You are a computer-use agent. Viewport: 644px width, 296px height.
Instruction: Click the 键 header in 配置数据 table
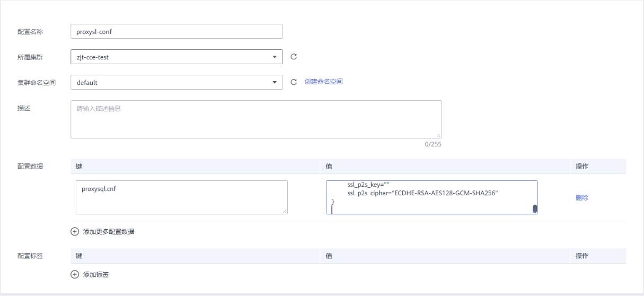coord(79,167)
